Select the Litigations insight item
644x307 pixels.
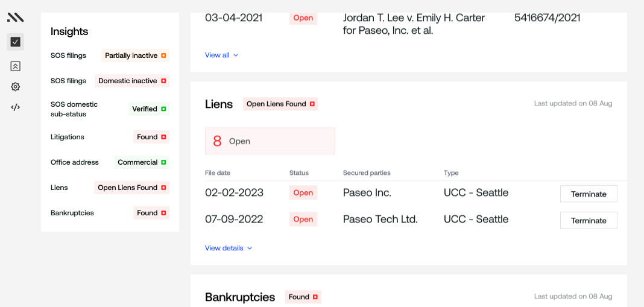click(68, 137)
